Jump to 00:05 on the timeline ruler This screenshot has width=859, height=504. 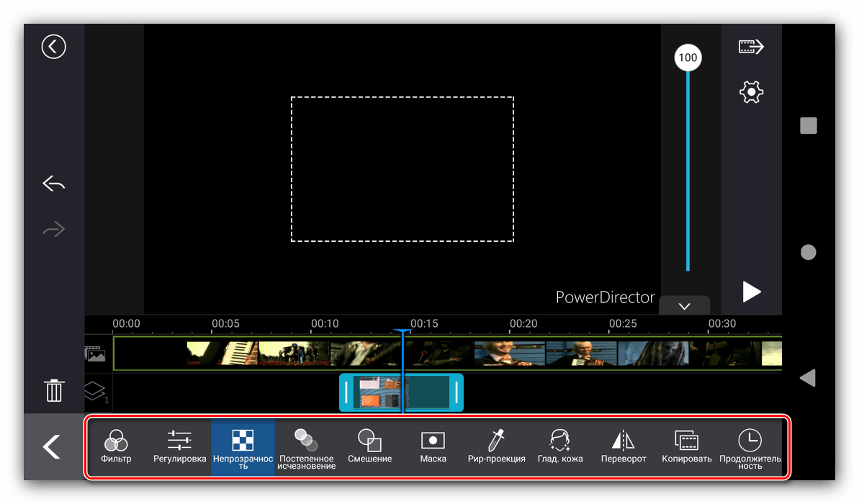tap(225, 324)
